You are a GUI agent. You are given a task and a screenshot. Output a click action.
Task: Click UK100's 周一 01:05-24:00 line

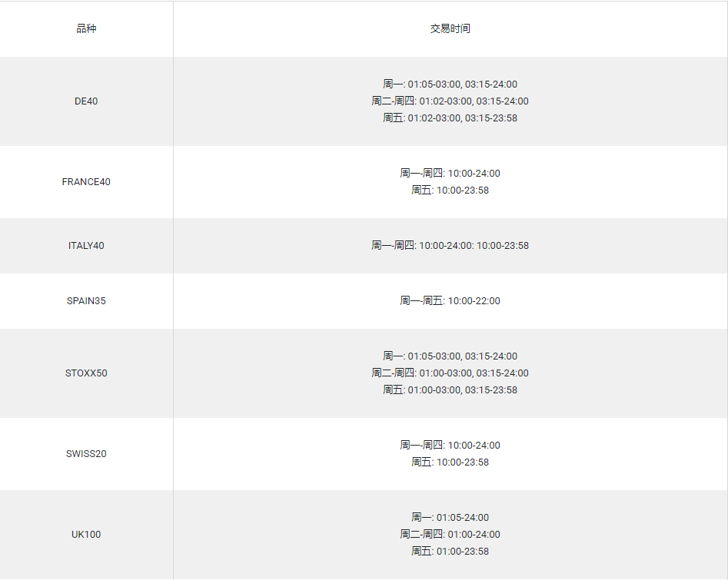450,518
